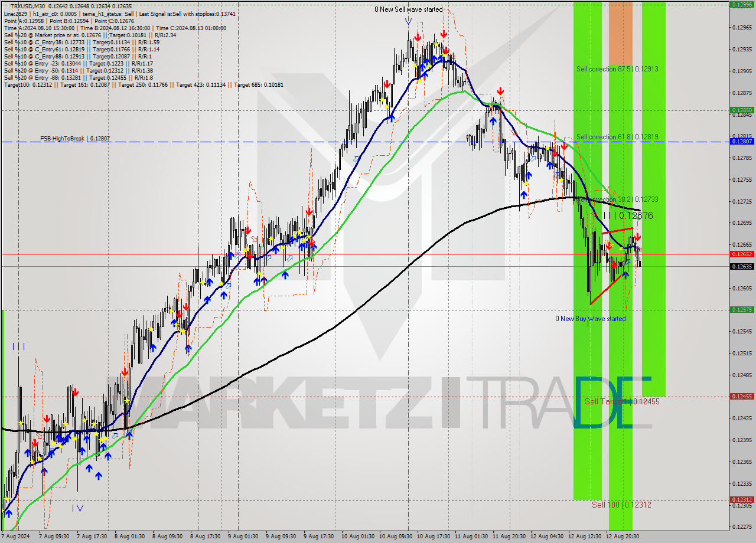
Task: Click the 0.12545 price axis label
Action: coord(742,331)
